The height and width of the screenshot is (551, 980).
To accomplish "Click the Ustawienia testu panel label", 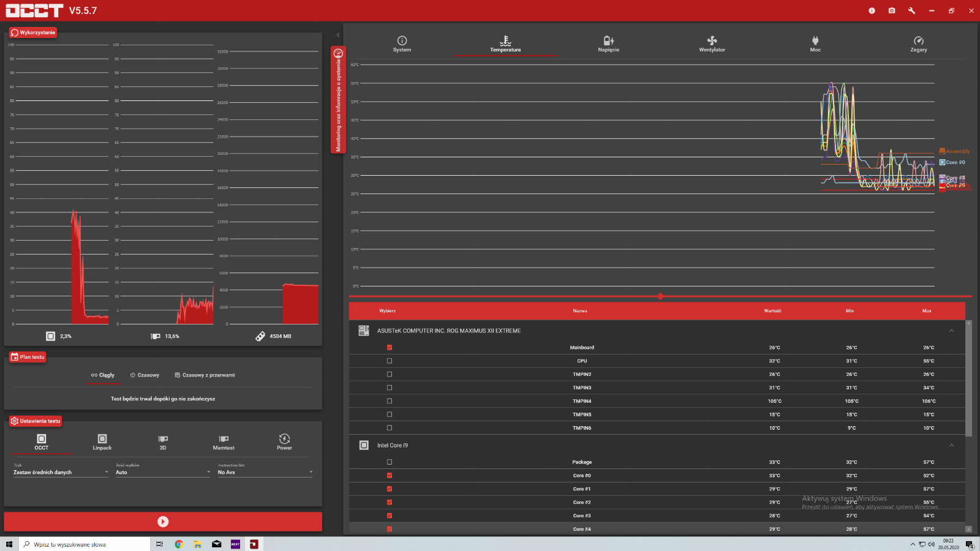I will [36, 421].
